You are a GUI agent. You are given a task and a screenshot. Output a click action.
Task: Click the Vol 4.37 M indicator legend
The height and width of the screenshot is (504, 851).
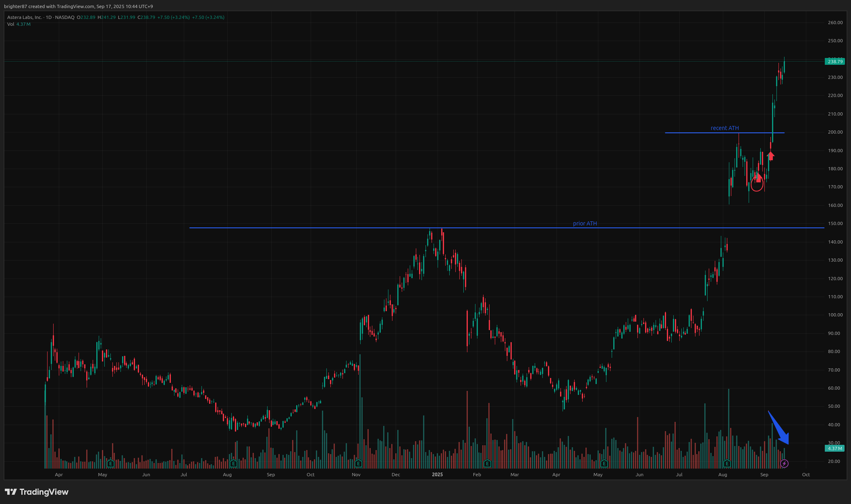click(x=19, y=24)
